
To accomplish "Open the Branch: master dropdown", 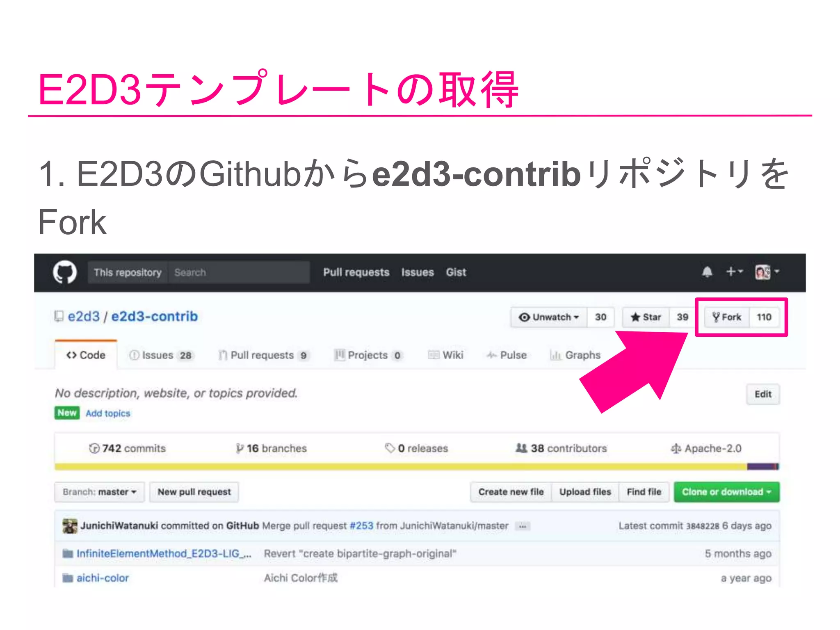I will 100,492.
